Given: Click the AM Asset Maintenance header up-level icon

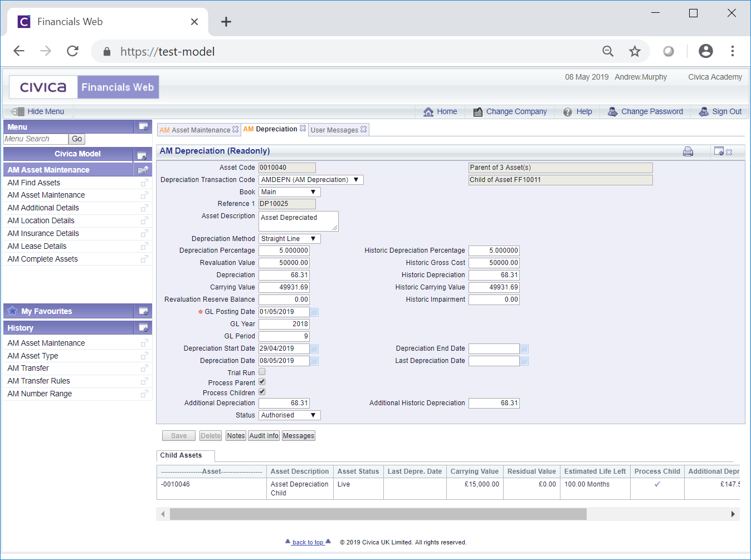Looking at the screenshot, I should pyautogui.click(x=143, y=170).
